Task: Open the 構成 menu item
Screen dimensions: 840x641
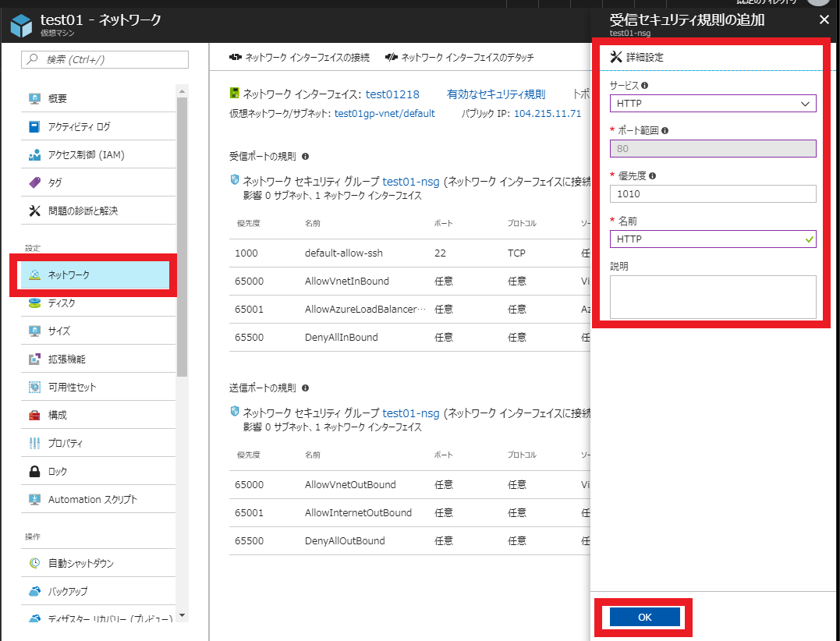Action: [98, 415]
